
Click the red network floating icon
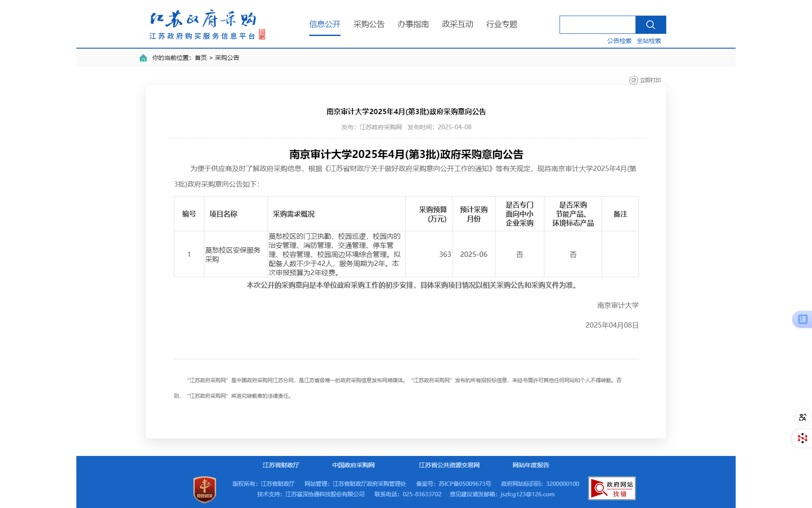coord(802,438)
